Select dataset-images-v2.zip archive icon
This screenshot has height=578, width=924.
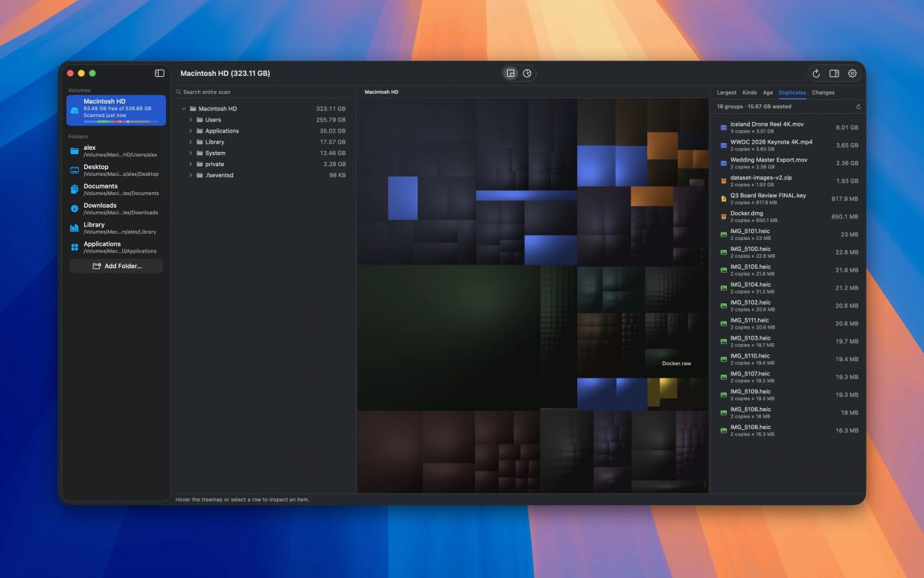click(723, 181)
